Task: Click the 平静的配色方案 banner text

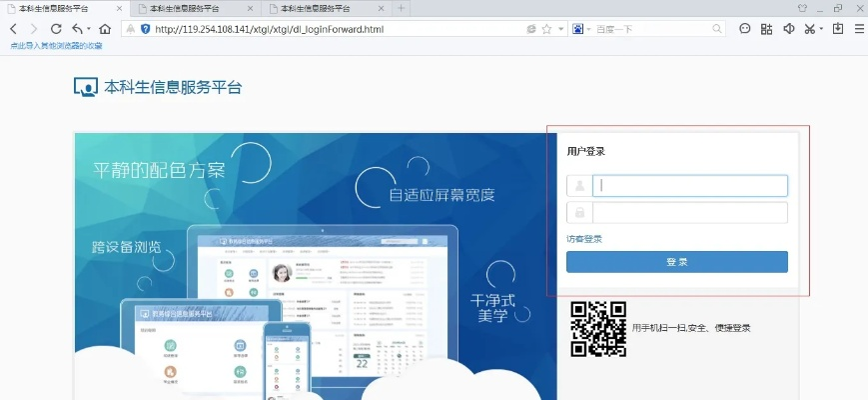Action: (159, 169)
